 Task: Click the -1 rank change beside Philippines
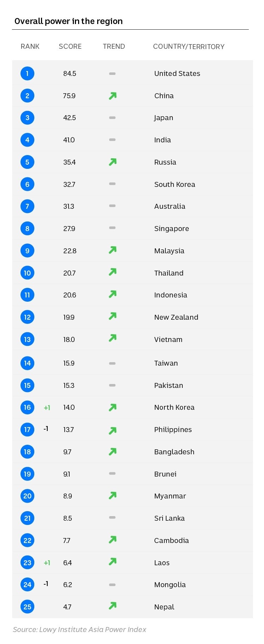(46, 429)
